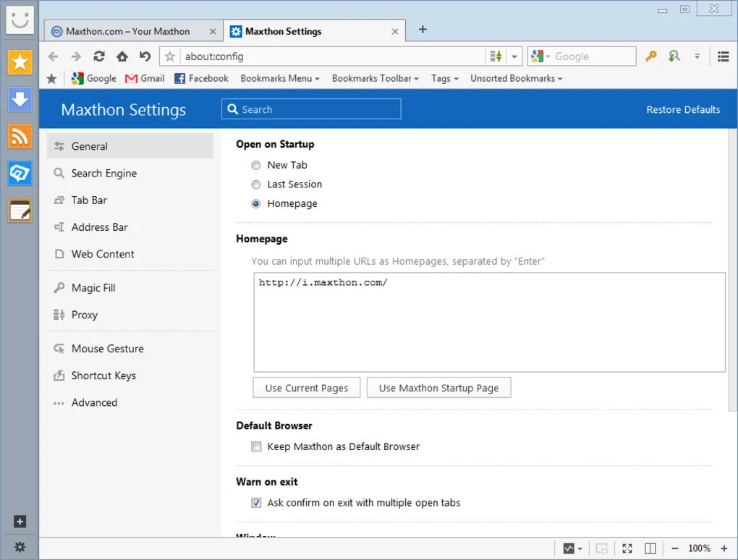Open the sidebar settings gear icon
The width and height of the screenshot is (738, 560).
(x=20, y=546)
